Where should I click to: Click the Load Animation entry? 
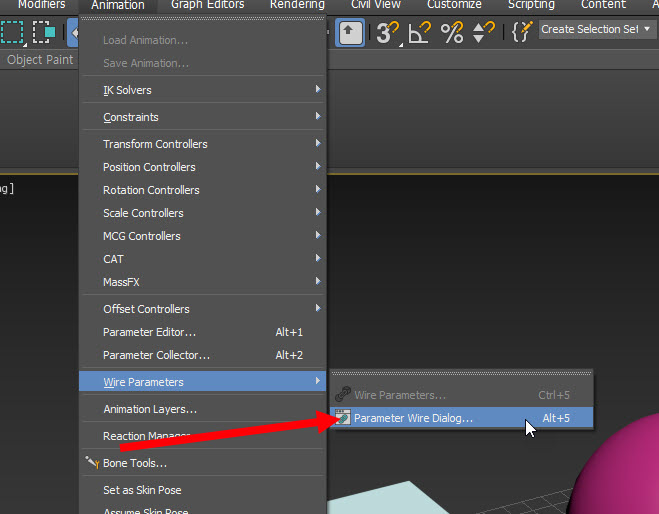click(203, 40)
